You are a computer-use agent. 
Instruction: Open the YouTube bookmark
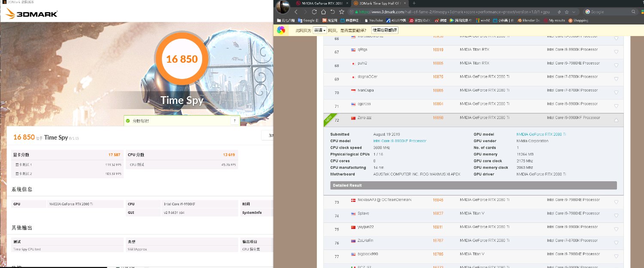(x=374, y=20)
